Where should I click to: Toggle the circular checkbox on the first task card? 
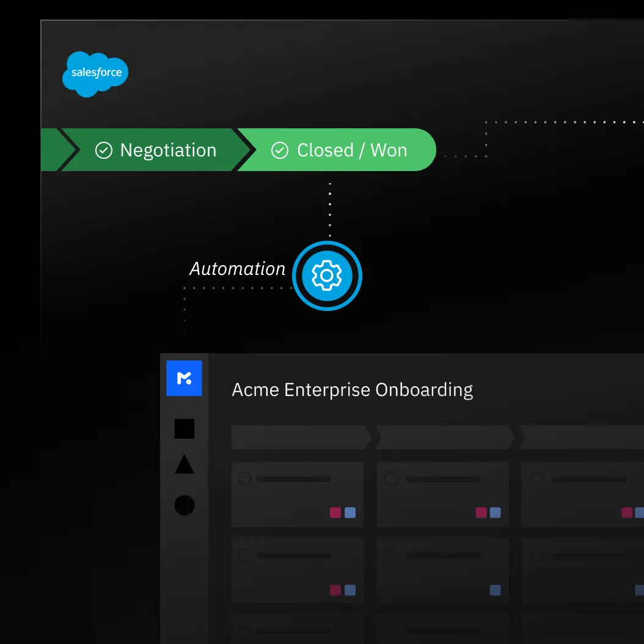point(246,480)
